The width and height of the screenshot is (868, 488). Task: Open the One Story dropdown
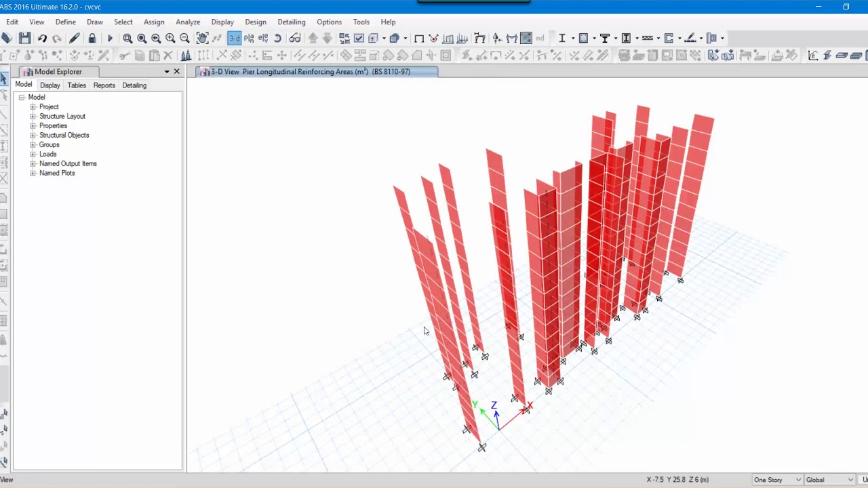point(777,480)
